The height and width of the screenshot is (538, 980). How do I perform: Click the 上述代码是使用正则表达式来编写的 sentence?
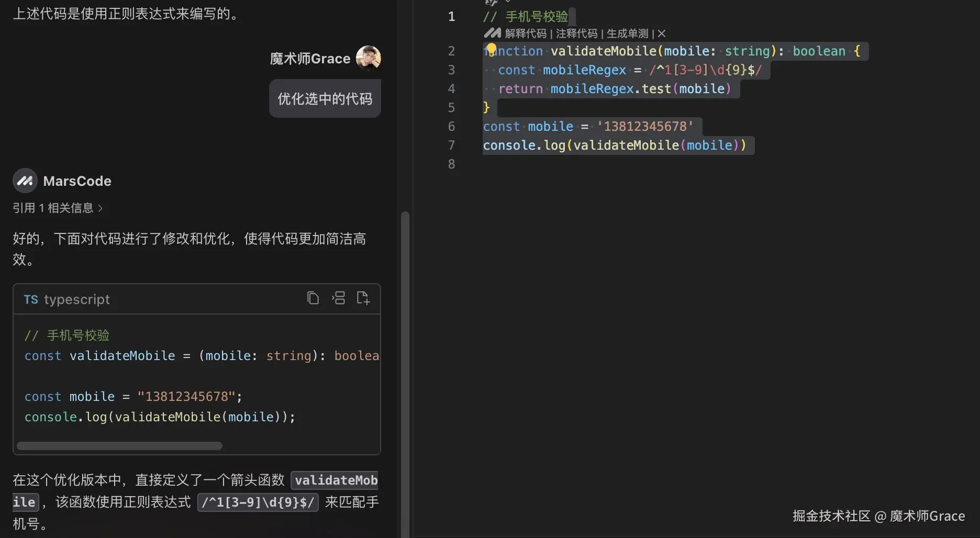tap(127, 14)
